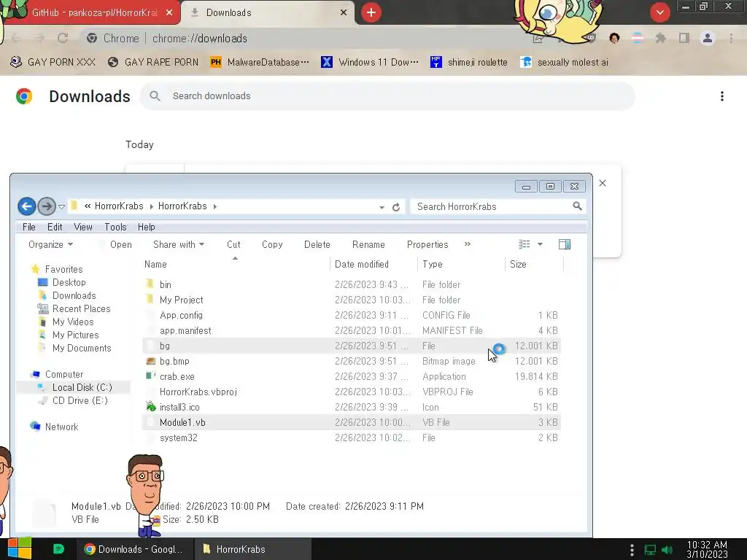The height and width of the screenshot is (560, 747).
Task: Open Chrome side panel icon
Action: [684, 38]
